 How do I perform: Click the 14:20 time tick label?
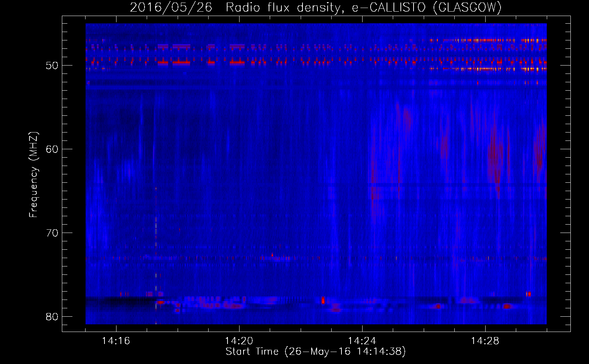pos(239,341)
